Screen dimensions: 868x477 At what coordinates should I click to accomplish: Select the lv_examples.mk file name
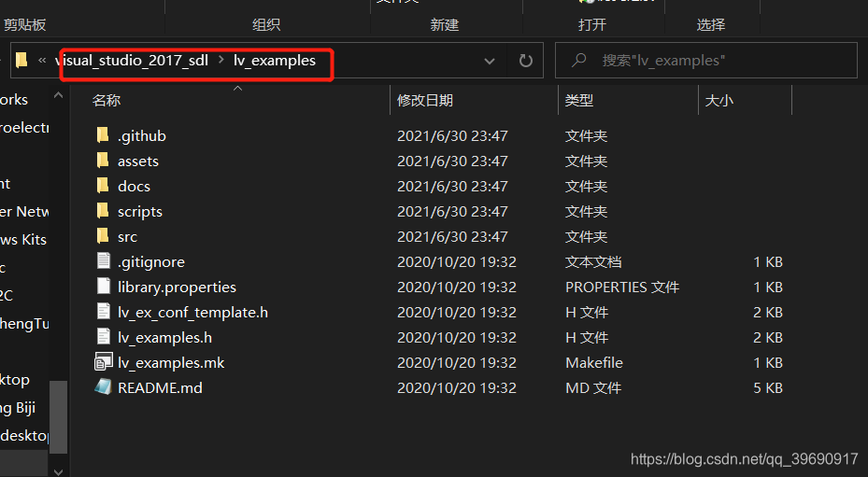[171, 363]
